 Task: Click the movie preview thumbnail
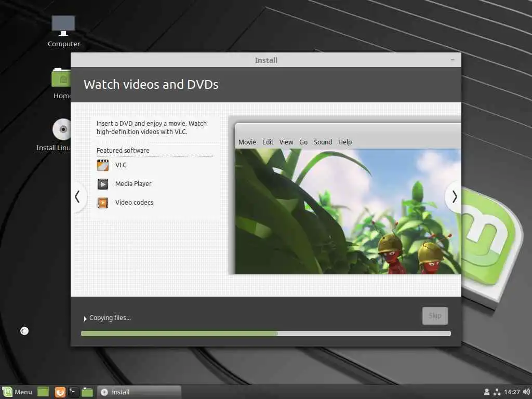348,211
